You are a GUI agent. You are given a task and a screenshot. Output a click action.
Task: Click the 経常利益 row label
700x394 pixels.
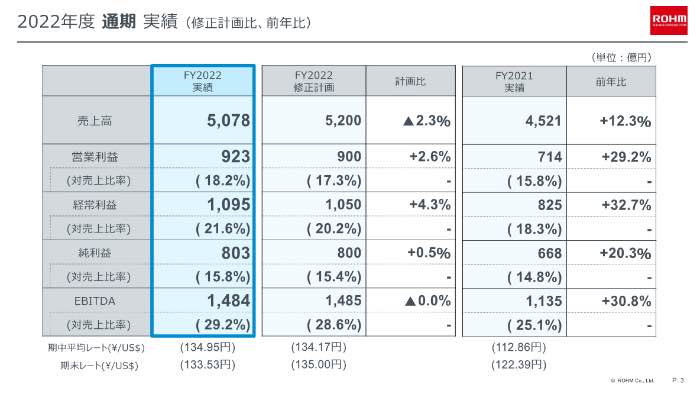[x=95, y=205]
